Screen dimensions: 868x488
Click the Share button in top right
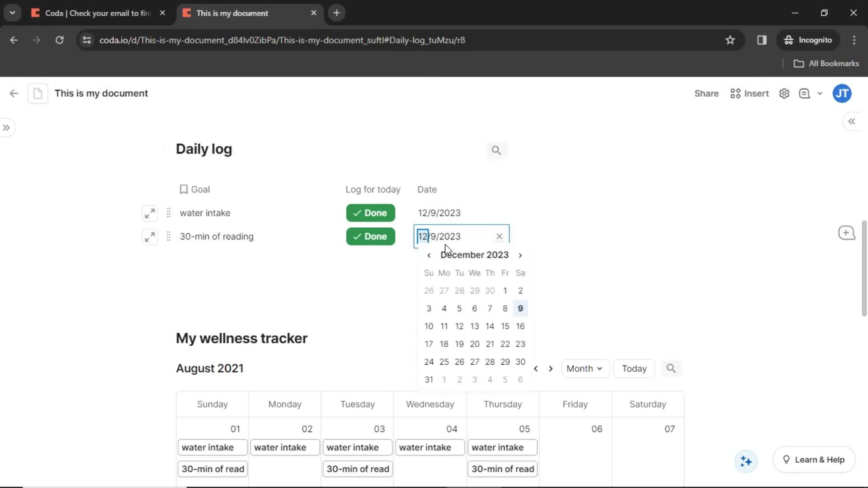[707, 94]
